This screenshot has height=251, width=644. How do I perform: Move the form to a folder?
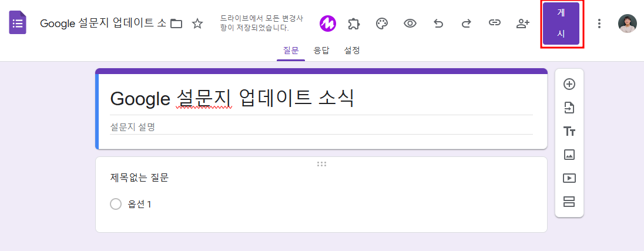176,24
